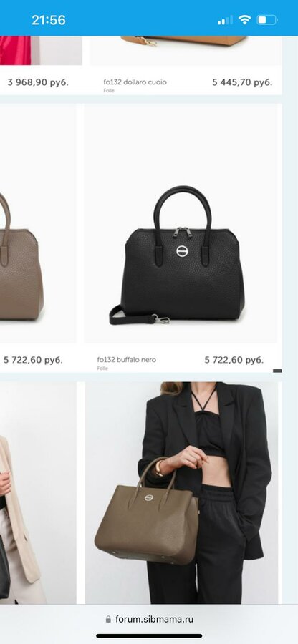This screenshot has height=644, width=298.
Task: Tap the small dark scroll indicator at right
Action: coord(277,371)
